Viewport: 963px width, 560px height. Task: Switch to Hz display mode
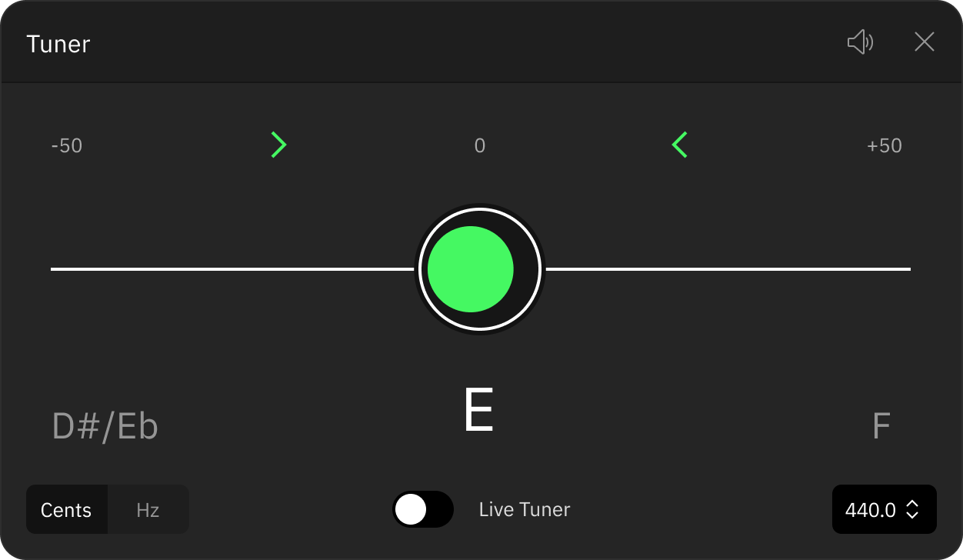click(148, 510)
